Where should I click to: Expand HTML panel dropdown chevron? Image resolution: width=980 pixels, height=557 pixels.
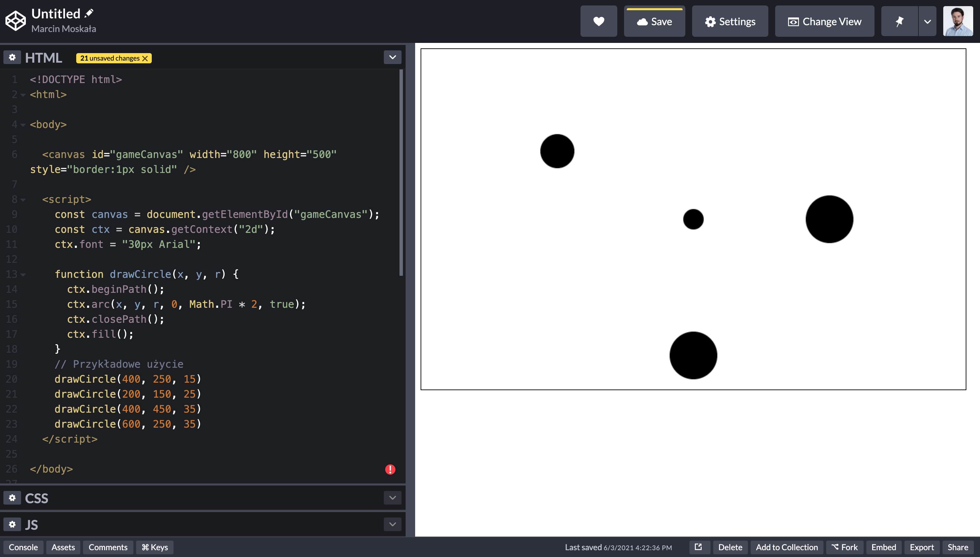[x=392, y=58]
